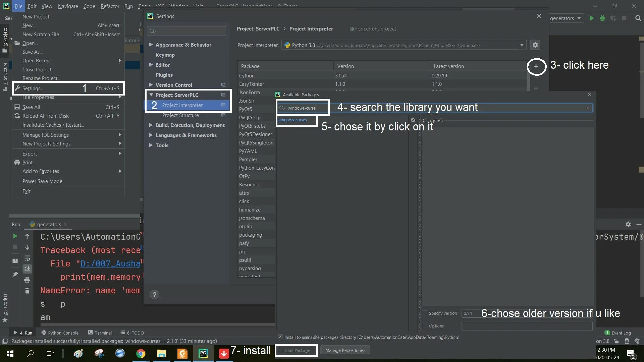Click the print icon in Run panel
Viewport: 644px width, 362px height.
27,280
